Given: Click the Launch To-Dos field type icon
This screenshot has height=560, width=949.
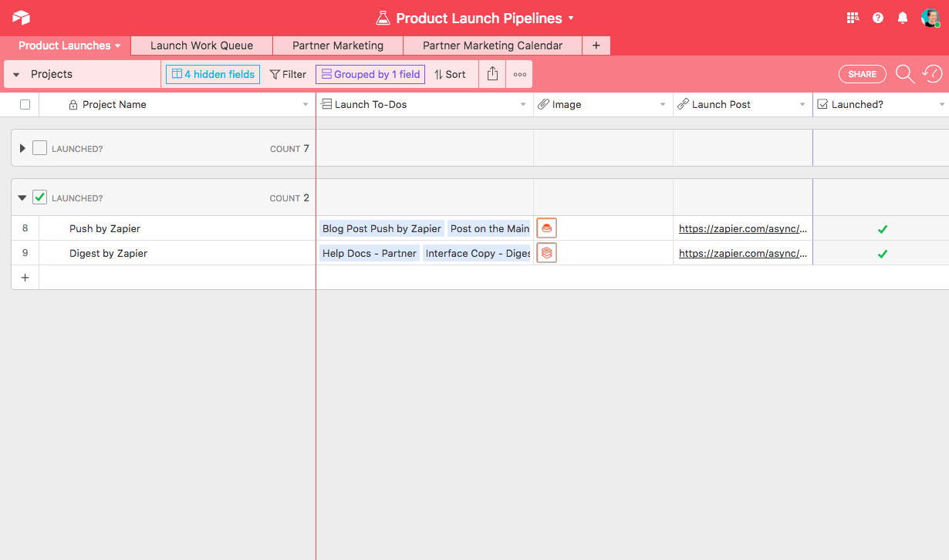Looking at the screenshot, I should pos(326,104).
